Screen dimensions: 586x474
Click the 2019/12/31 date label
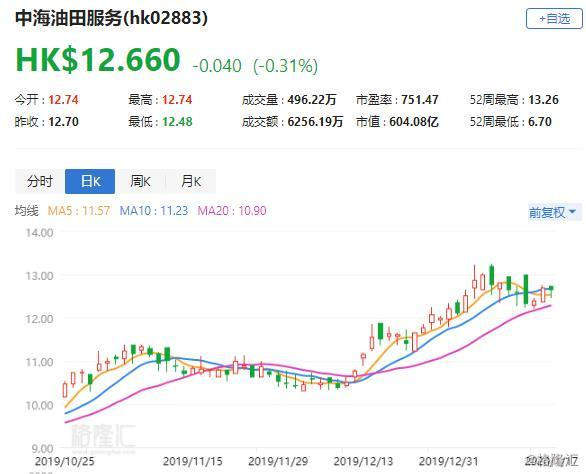tap(448, 461)
